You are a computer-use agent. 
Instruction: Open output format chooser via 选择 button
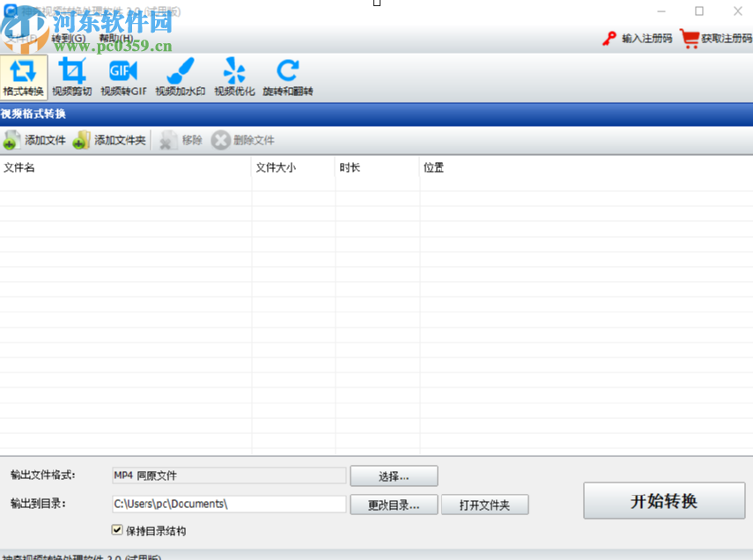coord(393,475)
